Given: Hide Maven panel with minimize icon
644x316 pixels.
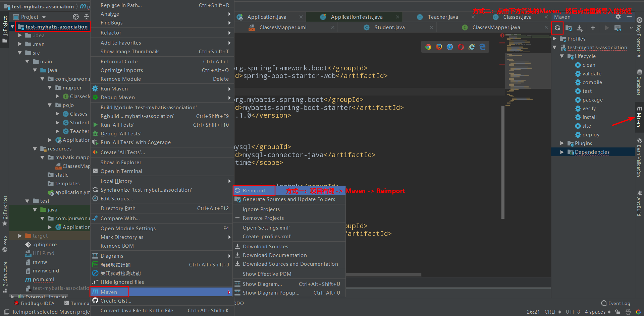Looking at the screenshot, I should (x=629, y=17).
